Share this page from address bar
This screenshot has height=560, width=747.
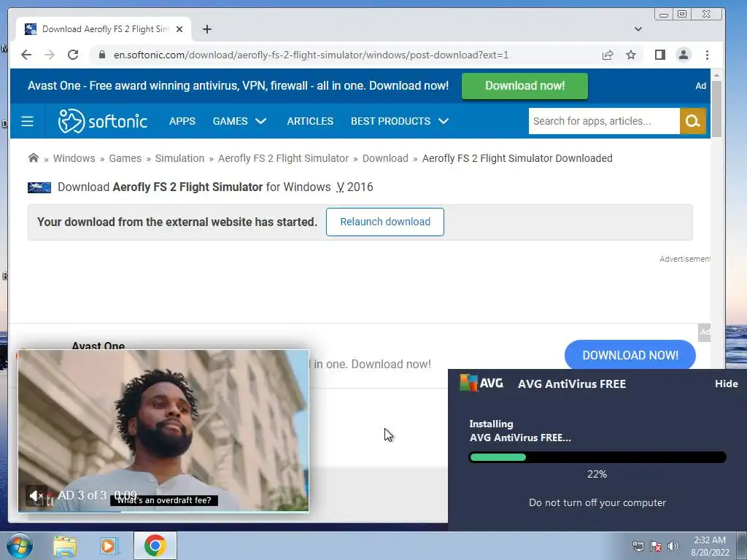608,55
